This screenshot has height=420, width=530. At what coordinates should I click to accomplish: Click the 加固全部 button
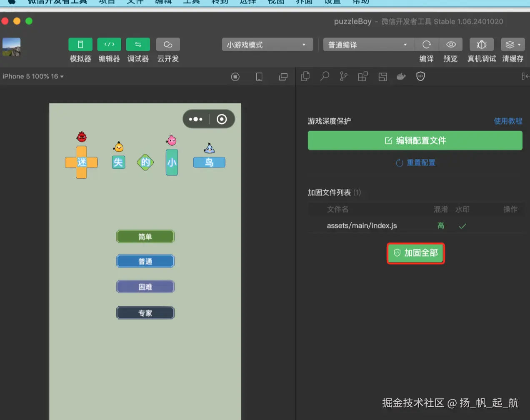click(x=415, y=253)
